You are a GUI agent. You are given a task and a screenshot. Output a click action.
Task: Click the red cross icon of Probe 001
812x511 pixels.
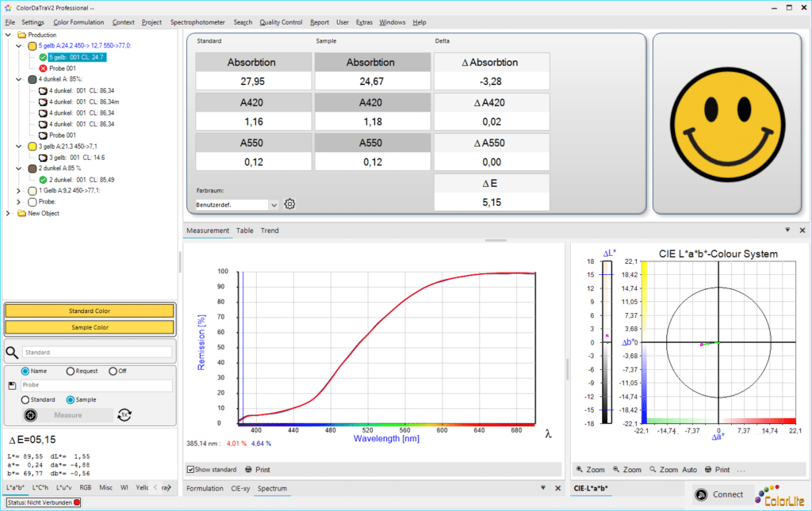coord(43,68)
